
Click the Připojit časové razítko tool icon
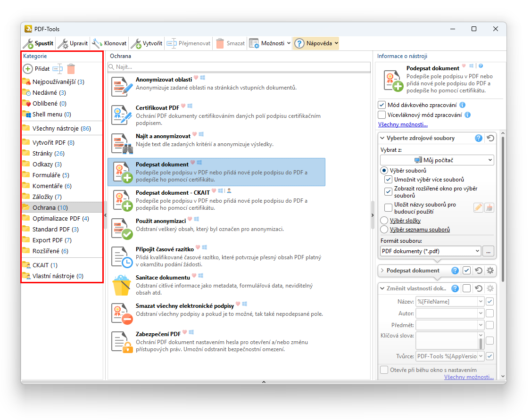click(122, 257)
